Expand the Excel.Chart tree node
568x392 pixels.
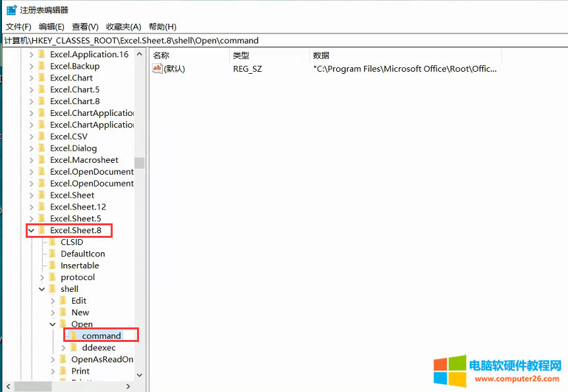[31, 77]
